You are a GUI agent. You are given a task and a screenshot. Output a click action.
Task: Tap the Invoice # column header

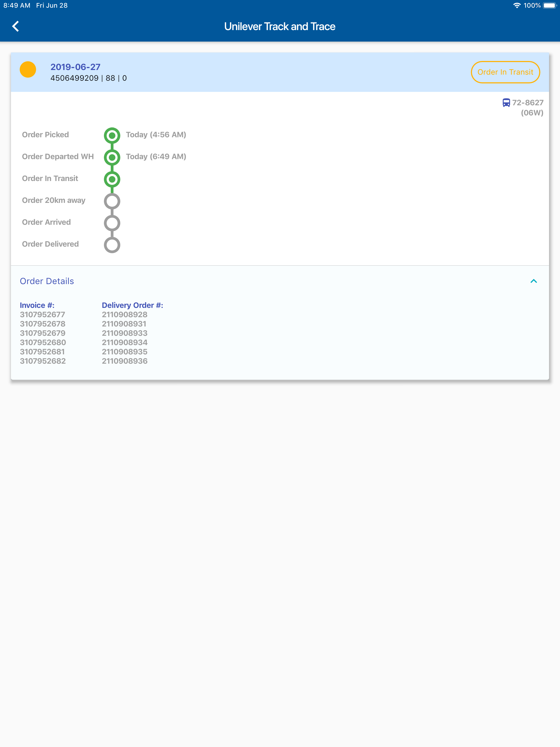[37, 305]
